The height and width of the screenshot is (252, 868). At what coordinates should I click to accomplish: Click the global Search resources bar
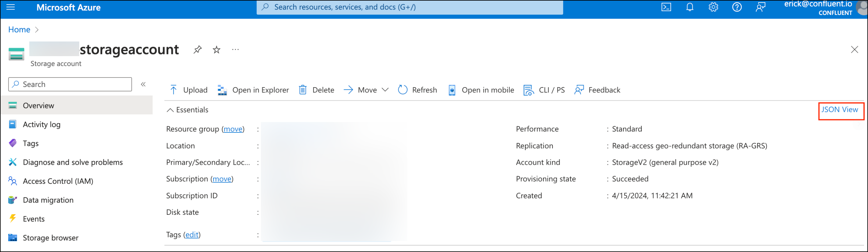[x=410, y=7]
